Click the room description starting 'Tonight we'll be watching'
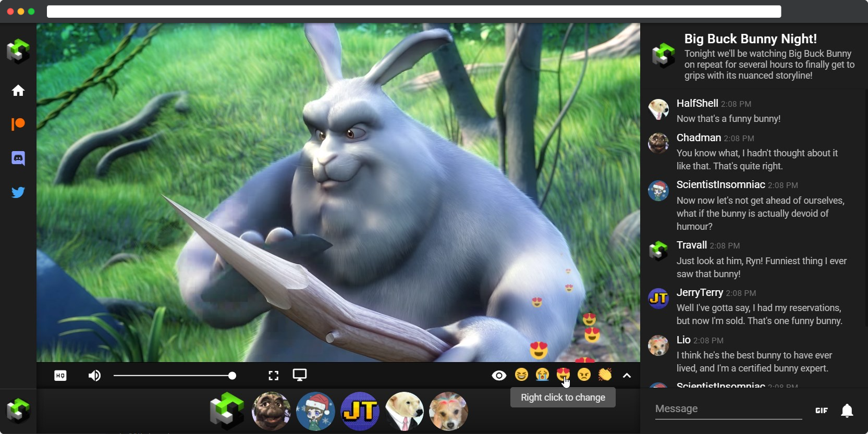Screen dimensions: 868x434 click(769, 65)
